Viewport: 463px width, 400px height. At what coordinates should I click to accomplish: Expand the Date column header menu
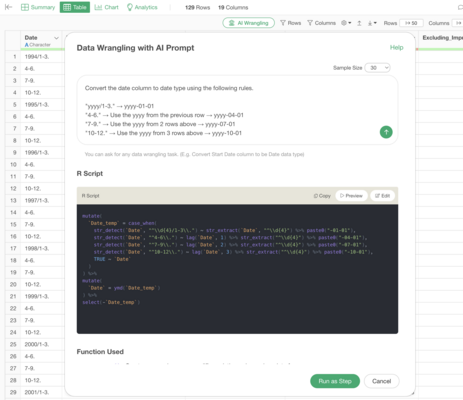[56, 38]
